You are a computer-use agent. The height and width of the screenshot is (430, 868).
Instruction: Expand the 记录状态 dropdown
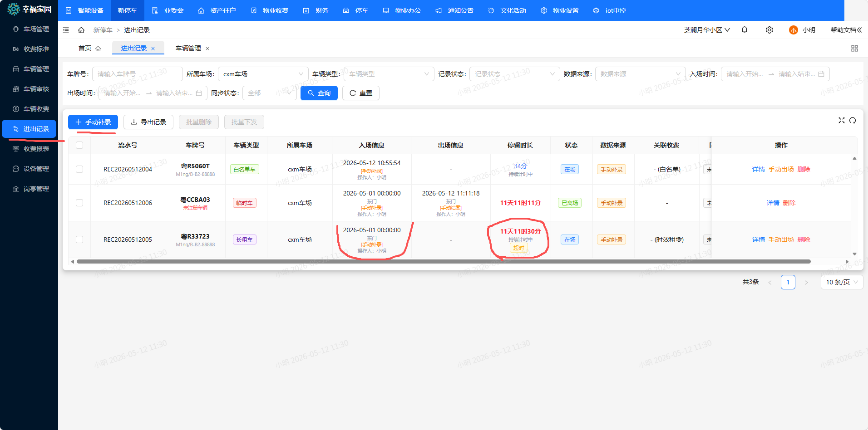tap(514, 74)
